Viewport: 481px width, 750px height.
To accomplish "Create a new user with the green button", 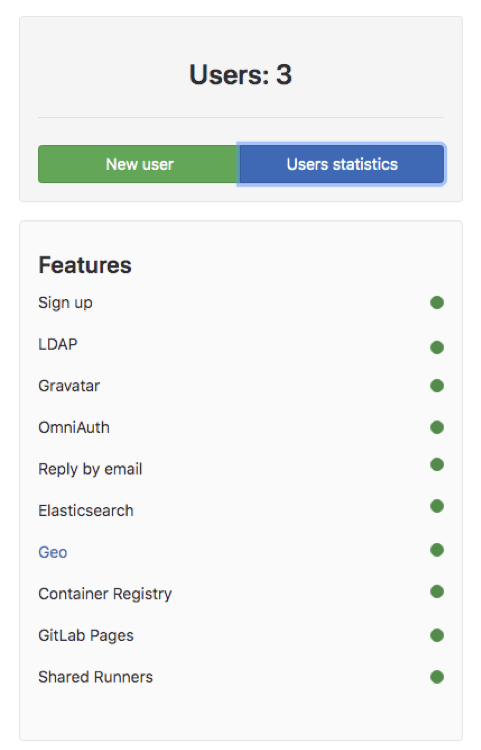I will [138, 164].
